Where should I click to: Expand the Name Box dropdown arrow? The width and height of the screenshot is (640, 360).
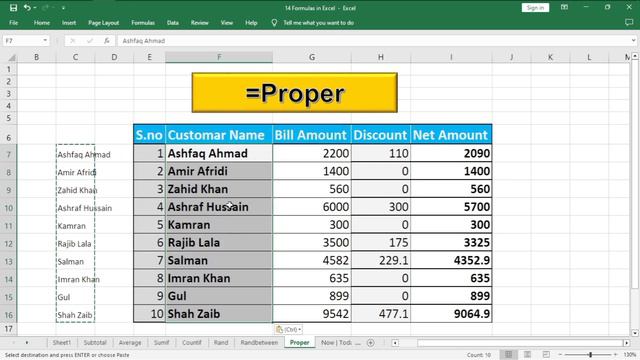45,41
